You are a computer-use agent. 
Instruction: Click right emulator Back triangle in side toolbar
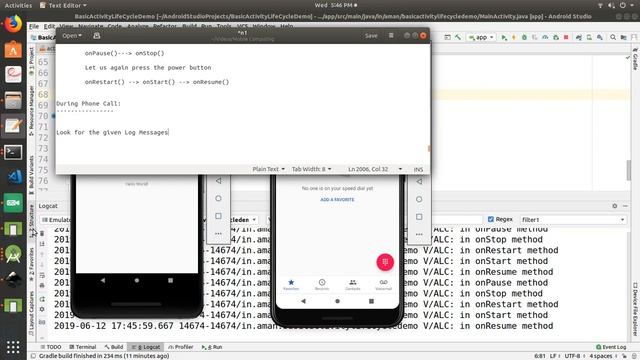[x=419, y=182]
